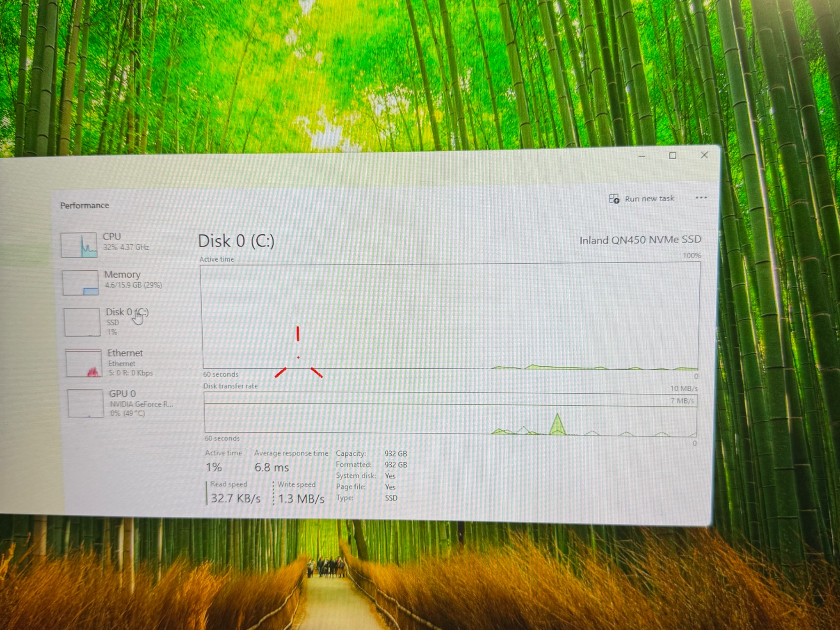Image resolution: width=840 pixels, height=630 pixels.
Task: Click the Disk transfer rate chart area
Action: (x=450, y=414)
